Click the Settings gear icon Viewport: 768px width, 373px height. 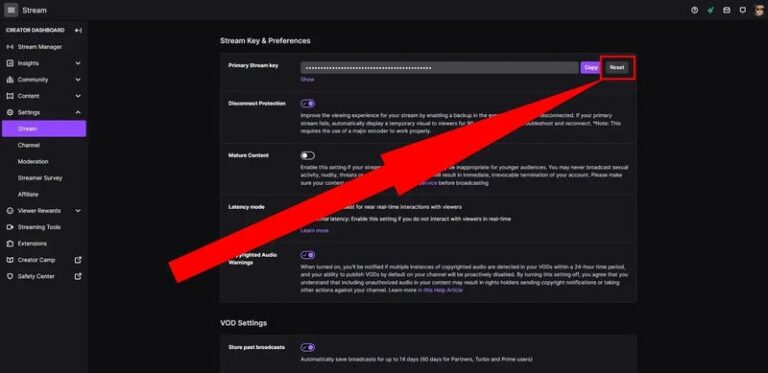pyautogui.click(x=10, y=113)
